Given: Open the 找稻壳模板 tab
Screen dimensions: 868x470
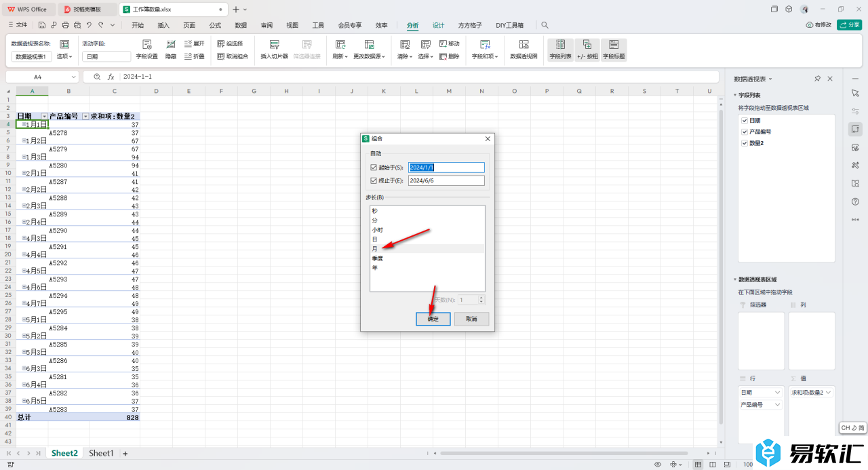Looking at the screenshot, I should click(87, 9).
